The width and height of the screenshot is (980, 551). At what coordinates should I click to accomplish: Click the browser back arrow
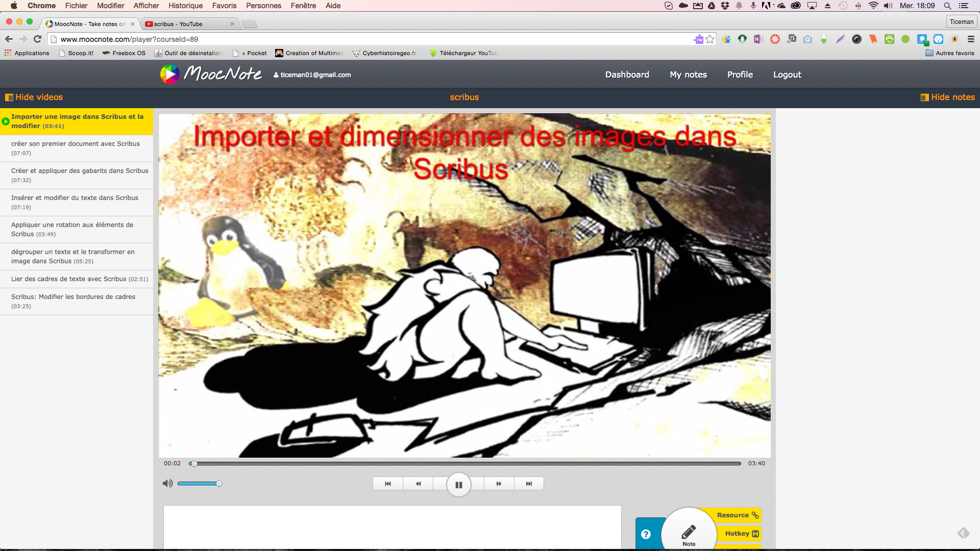(9, 39)
